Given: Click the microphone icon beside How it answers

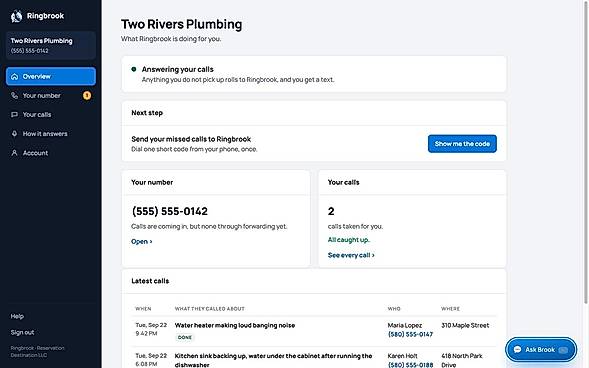Looking at the screenshot, I should click(x=14, y=134).
